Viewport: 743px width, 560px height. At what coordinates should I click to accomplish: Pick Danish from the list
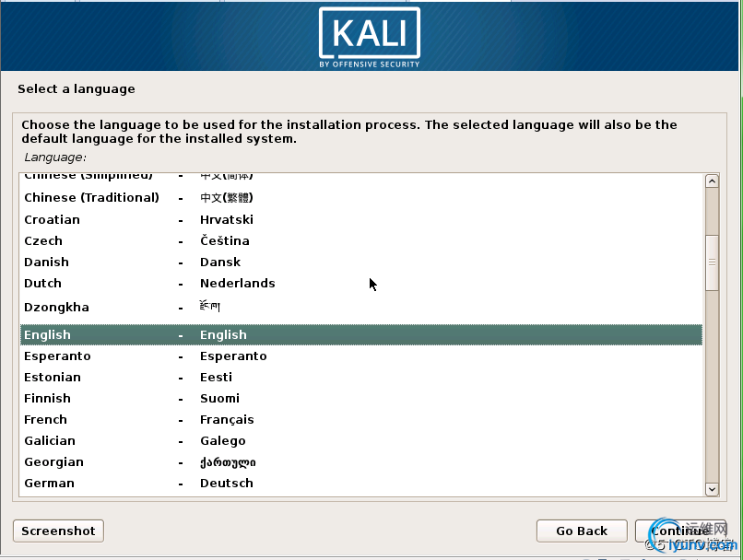coord(46,262)
